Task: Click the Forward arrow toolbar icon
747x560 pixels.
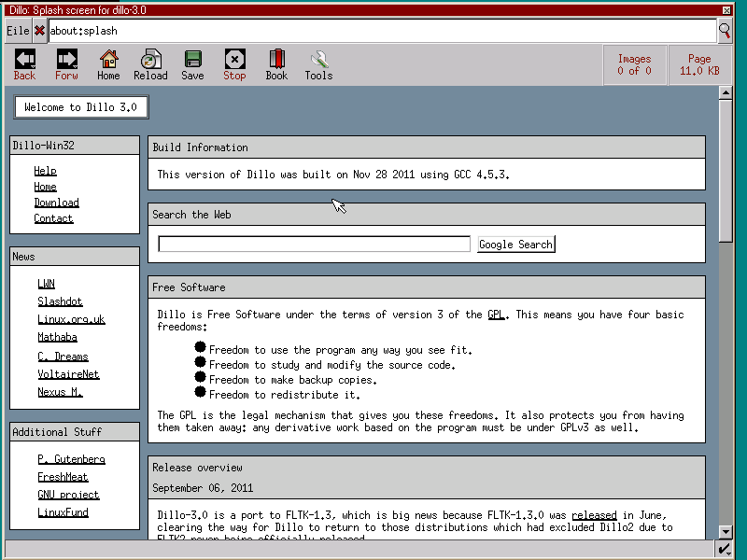Action: point(66,60)
